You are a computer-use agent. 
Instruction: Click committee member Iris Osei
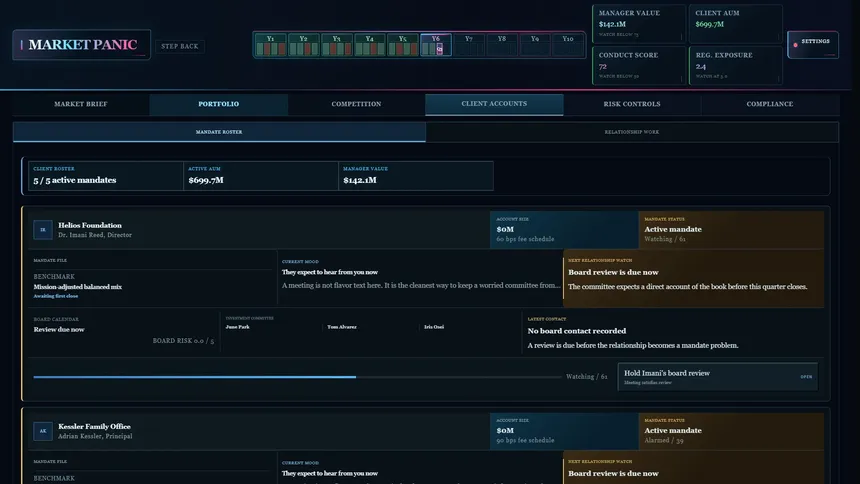pos(434,327)
